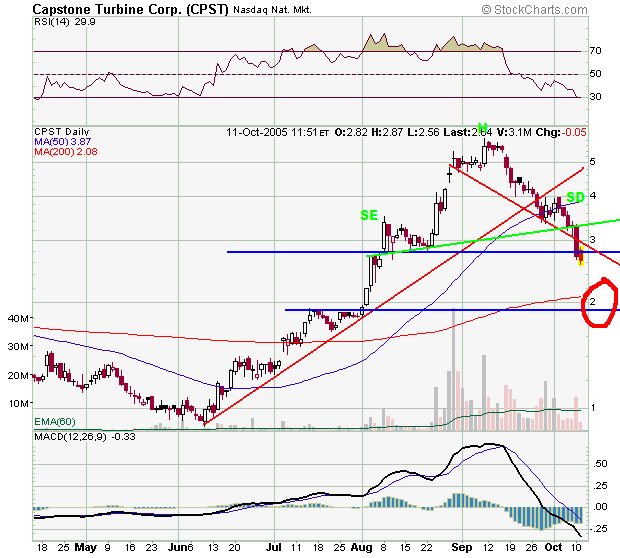The width and height of the screenshot is (620, 558).
Task: Click the green SE annotation
Action: click(369, 215)
